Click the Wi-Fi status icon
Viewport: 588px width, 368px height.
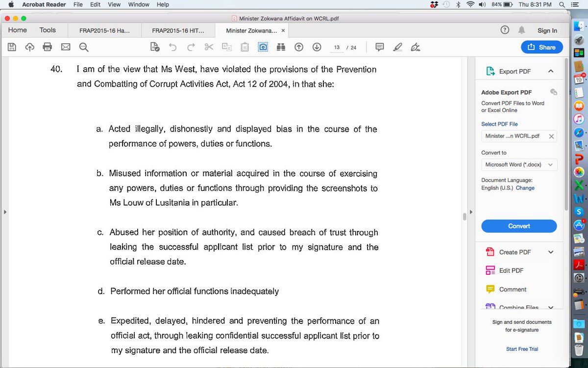pos(470,4)
